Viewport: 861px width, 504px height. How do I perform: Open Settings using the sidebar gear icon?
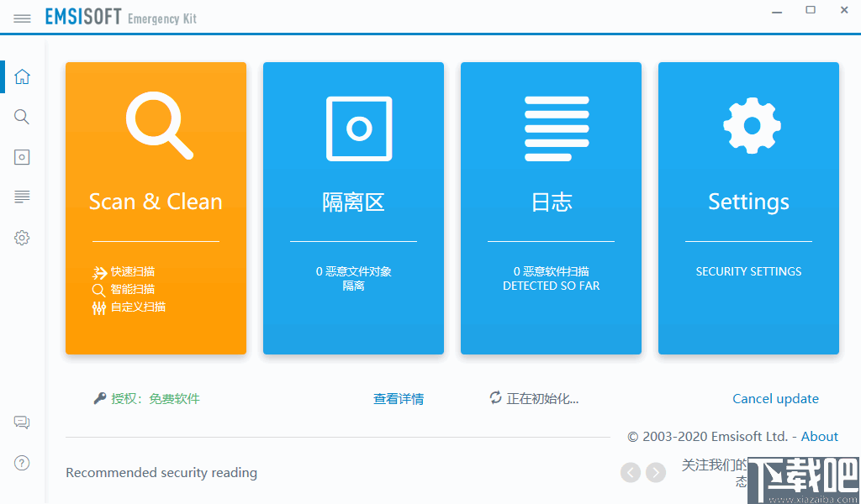(x=22, y=238)
